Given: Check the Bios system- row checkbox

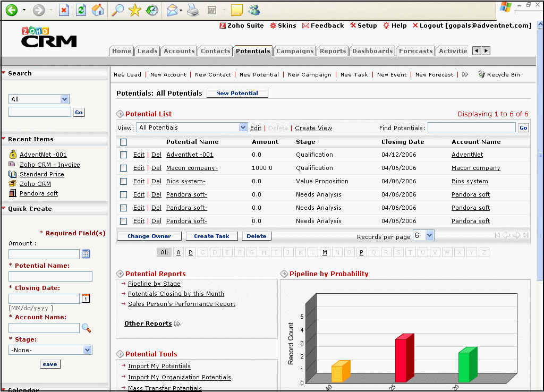Looking at the screenshot, I should pos(123,181).
